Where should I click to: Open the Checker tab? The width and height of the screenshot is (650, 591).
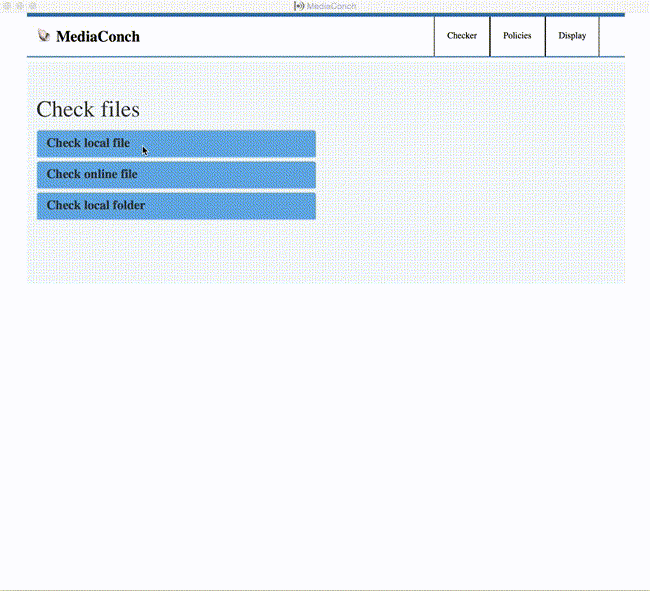[462, 36]
